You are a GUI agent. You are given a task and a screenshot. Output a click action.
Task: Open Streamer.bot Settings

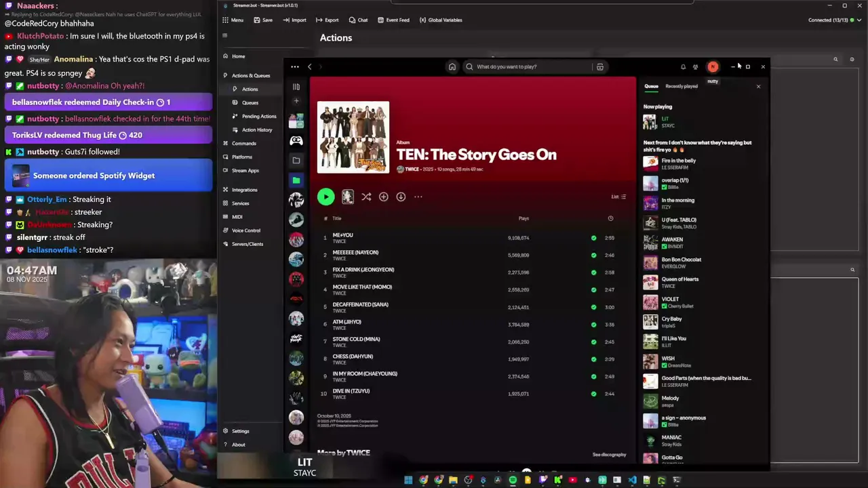pos(236,431)
